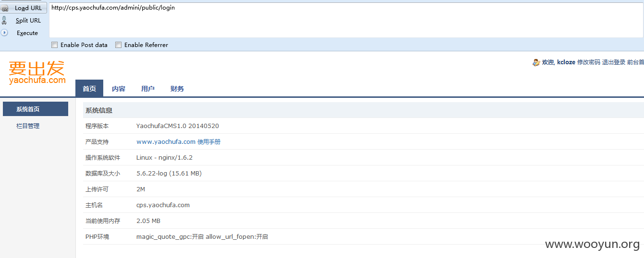The image size is (644, 258).
Task: Click 退出登录 to log out
Action: (x=614, y=62)
